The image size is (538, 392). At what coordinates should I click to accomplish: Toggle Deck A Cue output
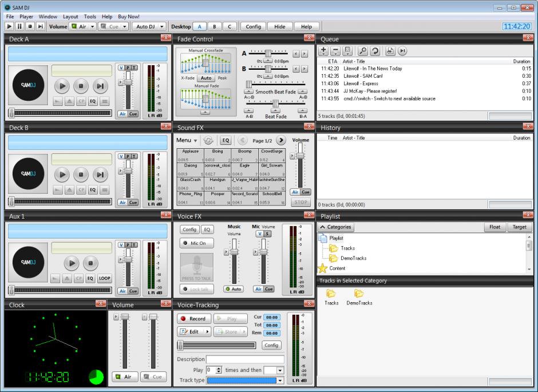coord(133,114)
